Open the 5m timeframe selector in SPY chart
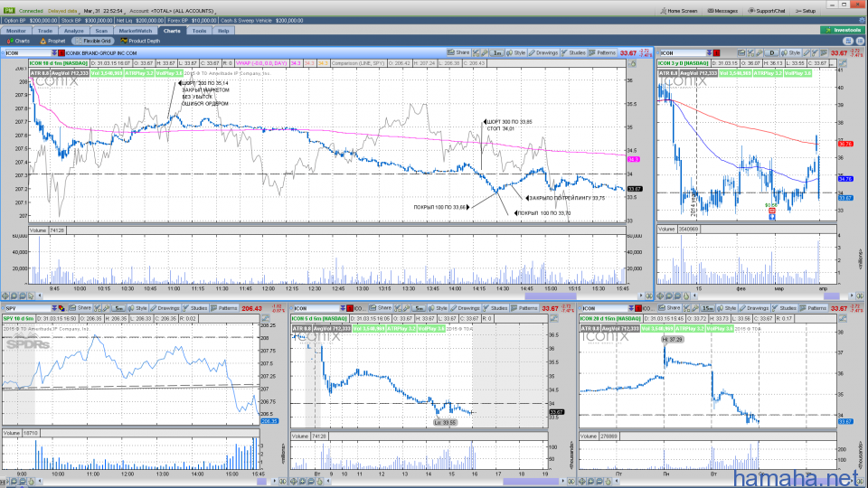The height and width of the screenshot is (488, 868). click(118, 308)
